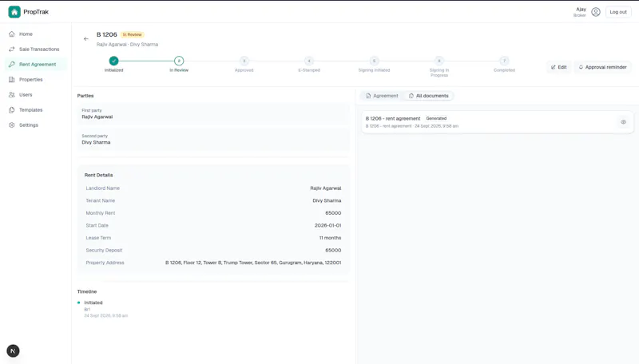
Task: Log out of the account
Action: [618, 12]
